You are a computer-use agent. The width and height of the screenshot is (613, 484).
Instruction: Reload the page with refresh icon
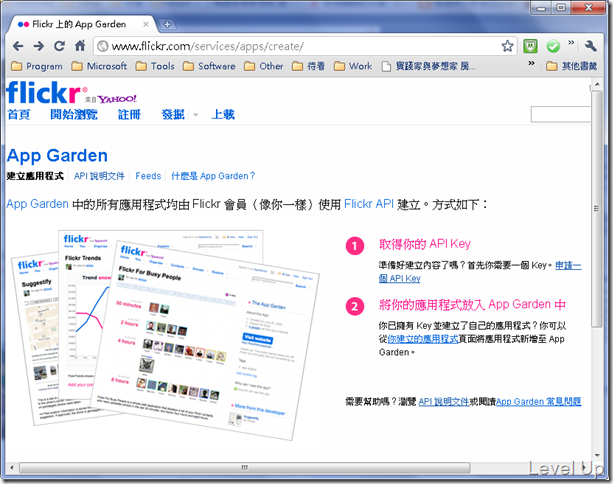click(59, 46)
